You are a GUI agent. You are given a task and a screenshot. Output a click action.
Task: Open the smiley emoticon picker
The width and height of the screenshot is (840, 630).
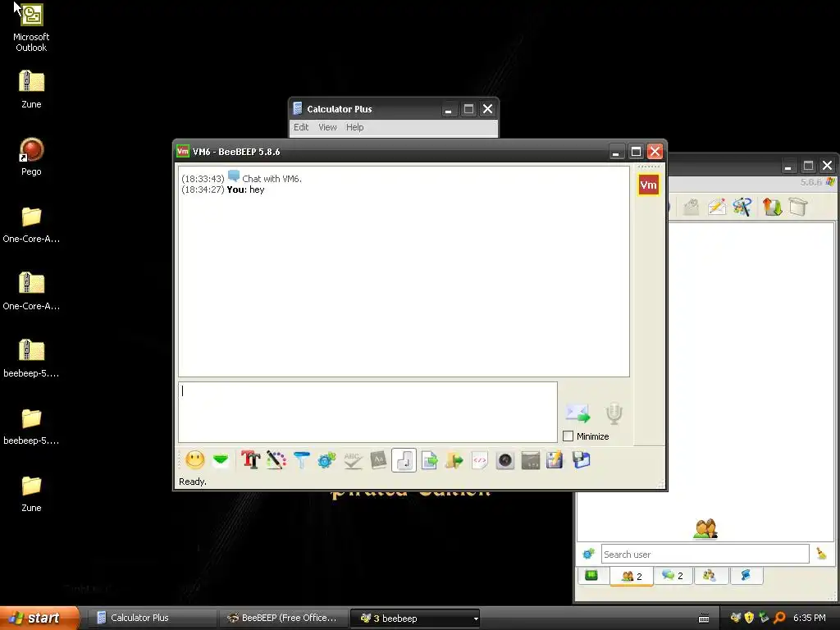(195, 459)
